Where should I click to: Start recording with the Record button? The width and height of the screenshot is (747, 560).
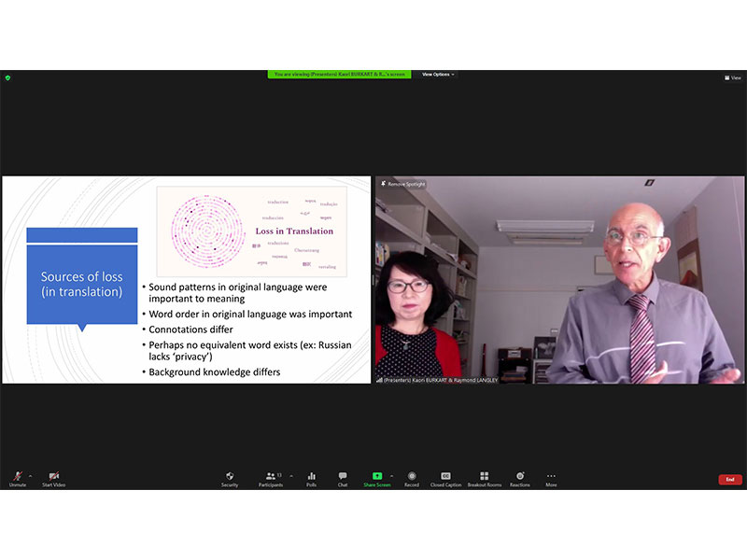[x=412, y=478]
